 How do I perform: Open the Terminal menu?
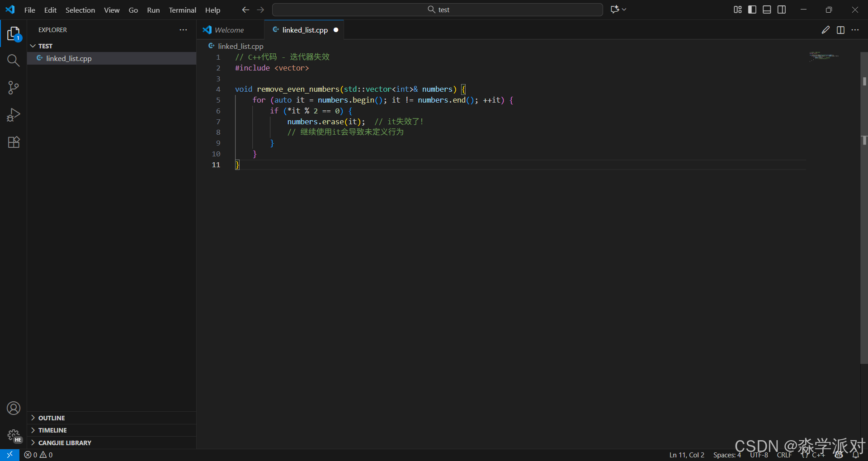(x=183, y=10)
